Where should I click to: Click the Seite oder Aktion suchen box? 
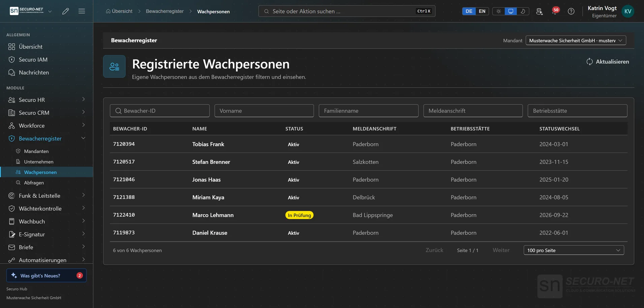[x=347, y=11]
